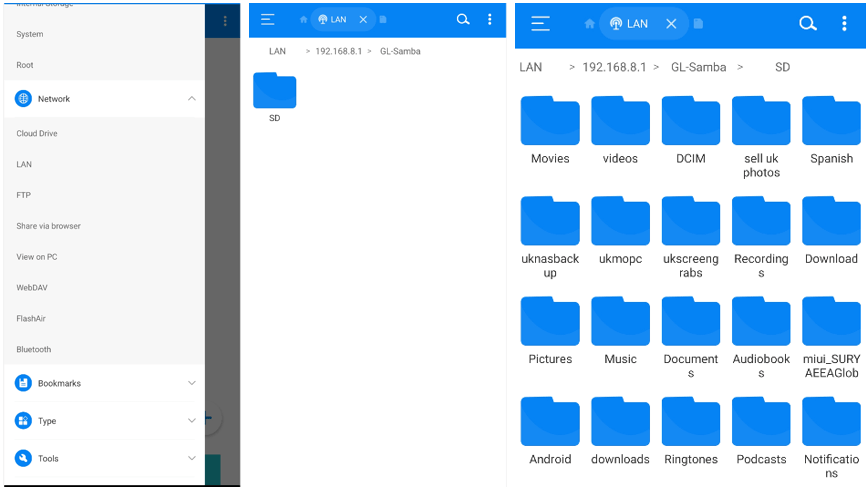This screenshot has width=866, height=494.
Task: Click the Type category icon in sidebar
Action: click(23, 421)
